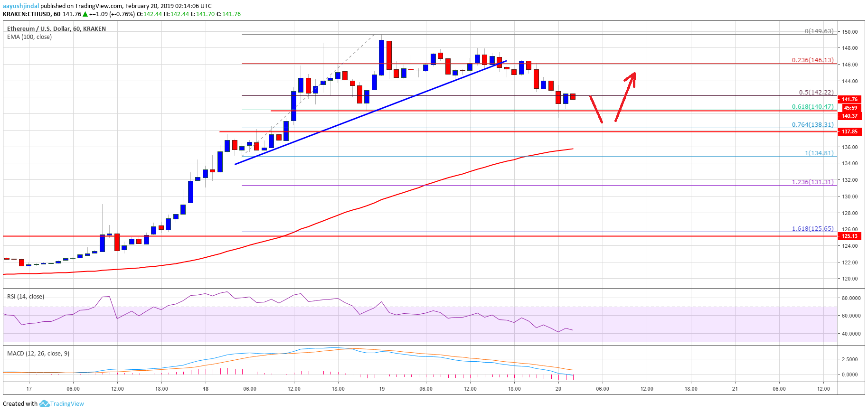868x412 pixels.
Task: Click the 17 date label on time axis
Action: point(29,389)
